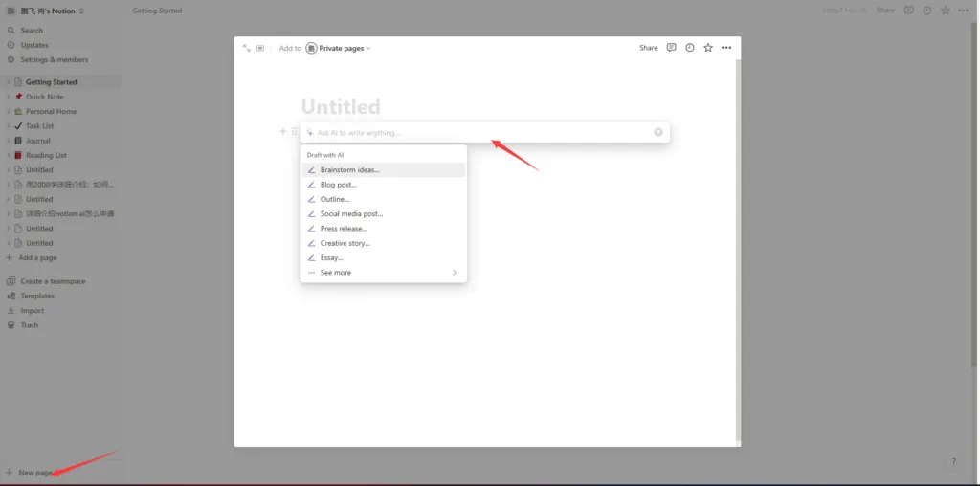The height and width of the screenshot is (486, 980).
Task: Select Outline… from Draft with AI
Action: [x=383, y=199]
